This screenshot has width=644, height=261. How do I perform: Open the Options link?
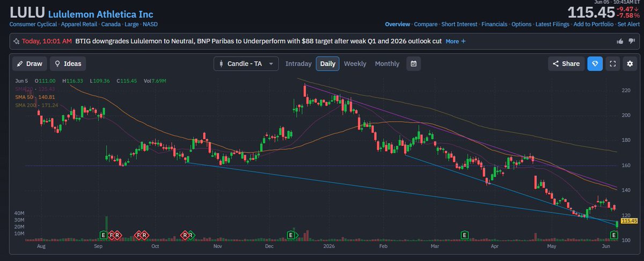click(x=521, y=25)
